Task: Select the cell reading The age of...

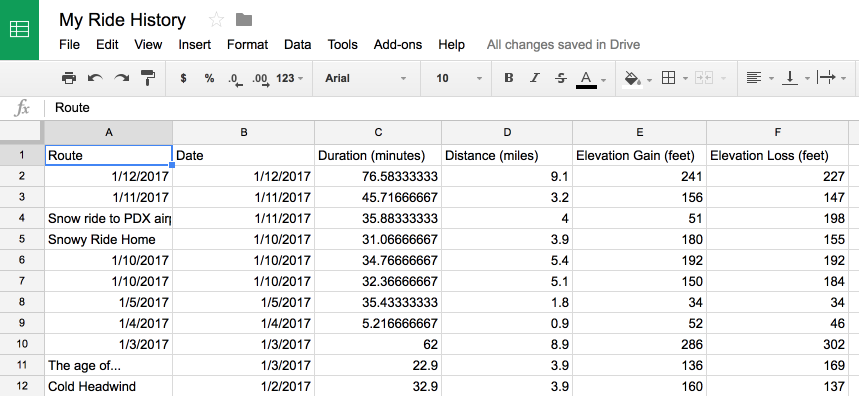Action: coord(108,365)
